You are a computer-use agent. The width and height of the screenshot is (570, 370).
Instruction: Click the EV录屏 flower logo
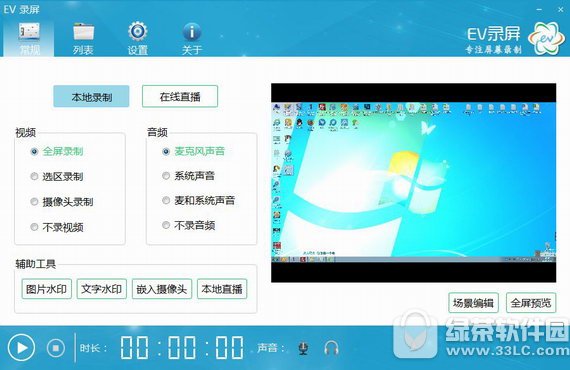pyautogui.click(x=547, y=38)
